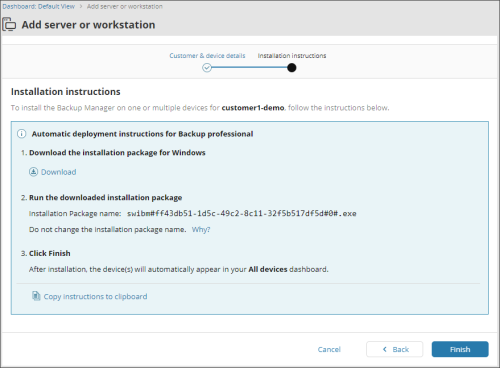This screenshot has height=368, width=500.
Task: Click the Add server or workstation header icon
Action: pos(9,25)
